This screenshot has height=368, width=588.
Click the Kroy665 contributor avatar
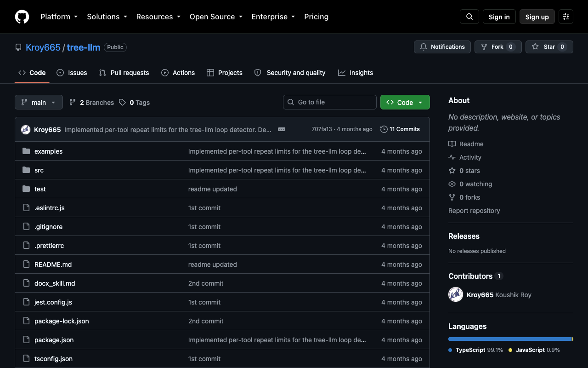click(456, 294)
